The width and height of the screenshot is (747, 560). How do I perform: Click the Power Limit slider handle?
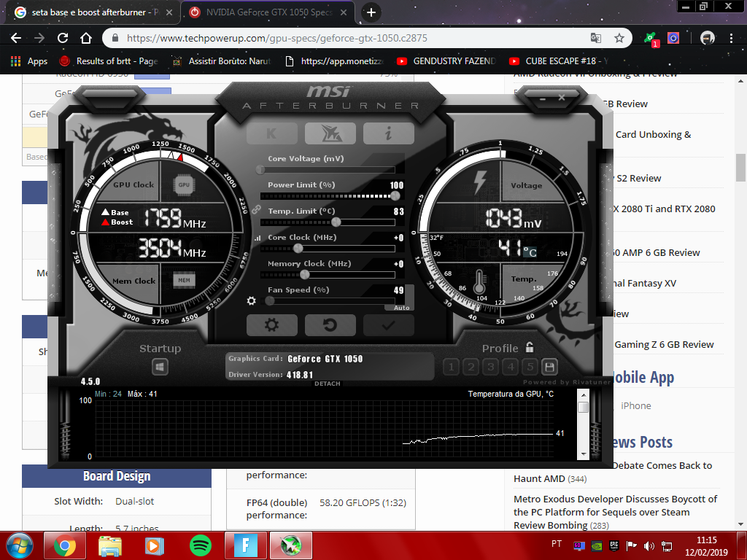coord(395,195)
